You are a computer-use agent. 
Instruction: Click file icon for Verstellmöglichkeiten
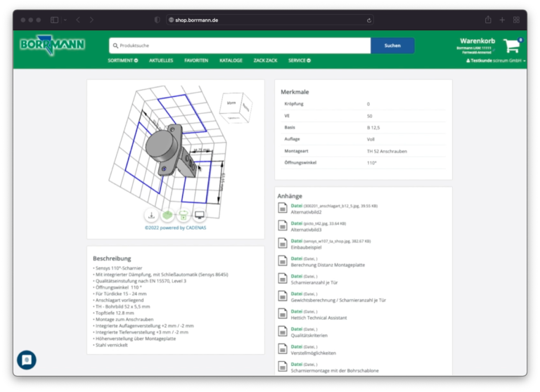pyautogui.click(x=283, y=349)
